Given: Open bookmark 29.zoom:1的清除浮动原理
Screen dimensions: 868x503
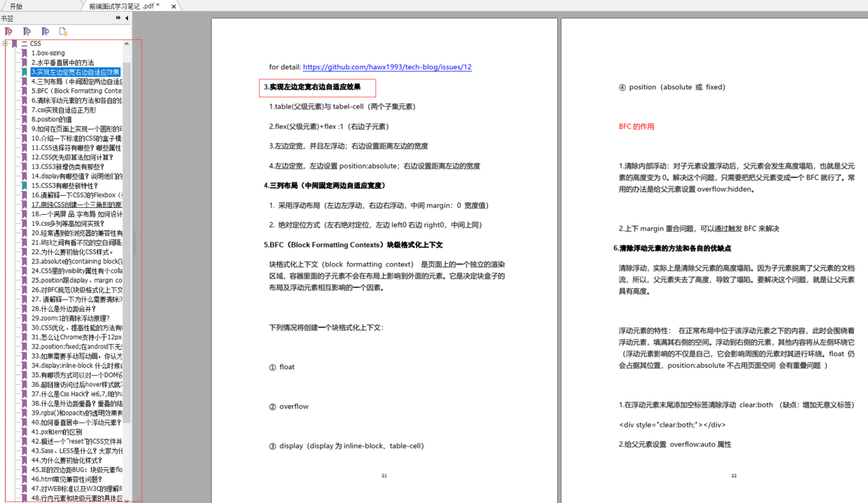Looking at the screenshot, I should click(x=70, y=318).
